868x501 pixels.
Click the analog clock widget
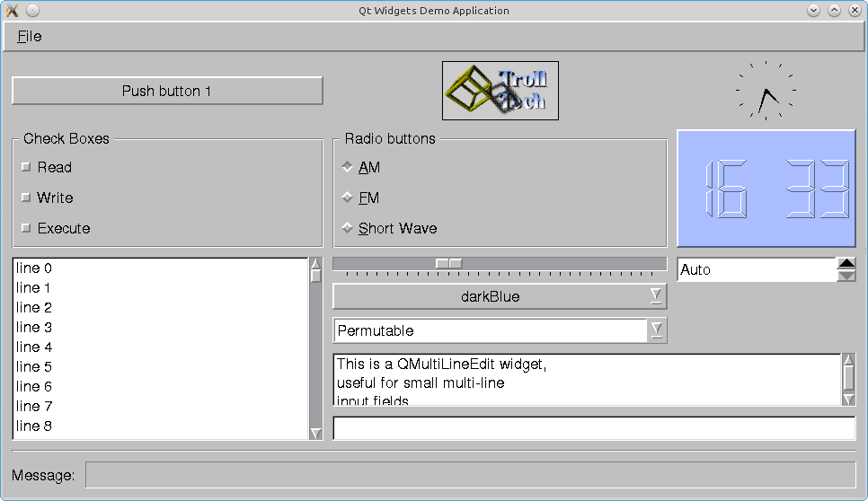765,92
